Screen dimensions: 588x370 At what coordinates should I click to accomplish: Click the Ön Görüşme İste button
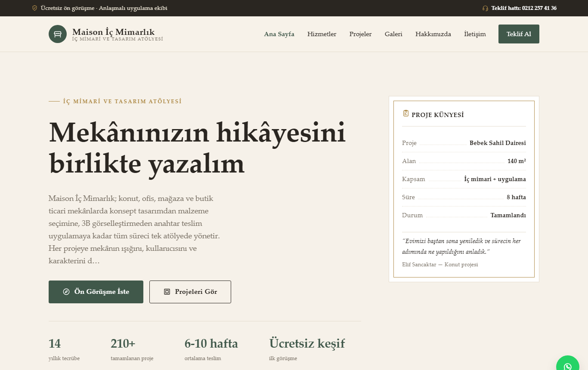tap(96, 292)
